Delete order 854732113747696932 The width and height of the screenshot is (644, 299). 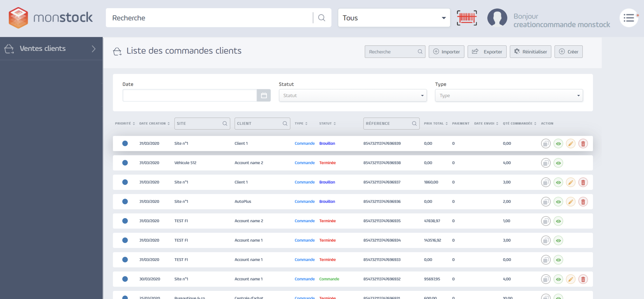[583, 279]
